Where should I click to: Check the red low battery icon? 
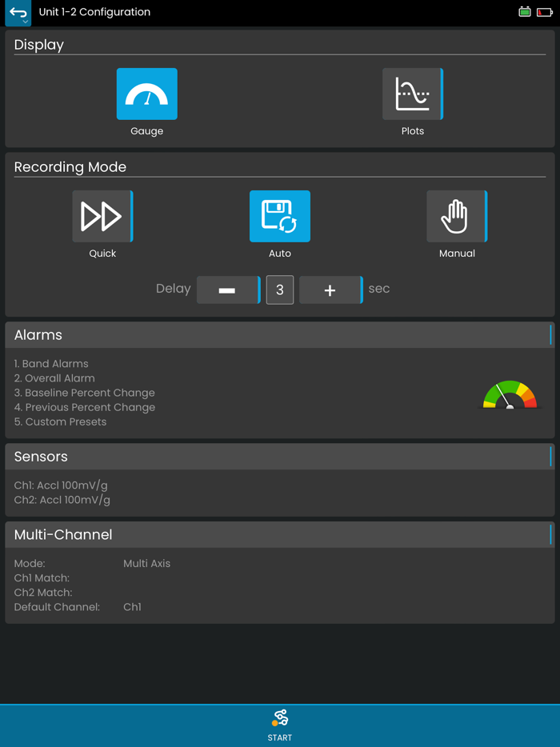point(545,12)
